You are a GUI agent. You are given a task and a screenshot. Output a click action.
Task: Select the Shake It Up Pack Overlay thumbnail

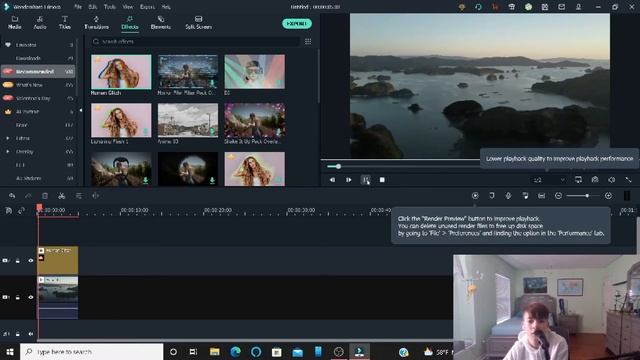coord(255,120)
